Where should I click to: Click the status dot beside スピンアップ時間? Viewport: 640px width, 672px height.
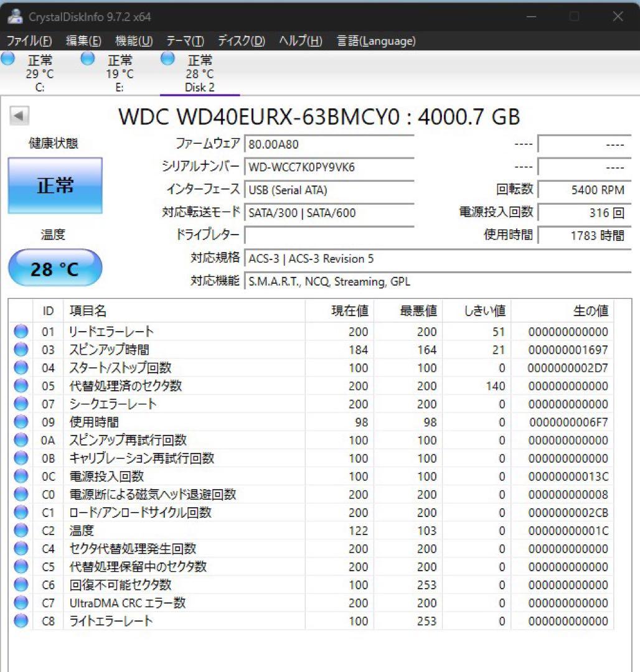tap(20, 350)
